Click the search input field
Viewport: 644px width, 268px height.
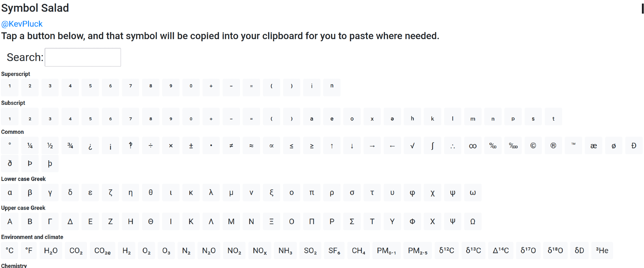point(83,57)
